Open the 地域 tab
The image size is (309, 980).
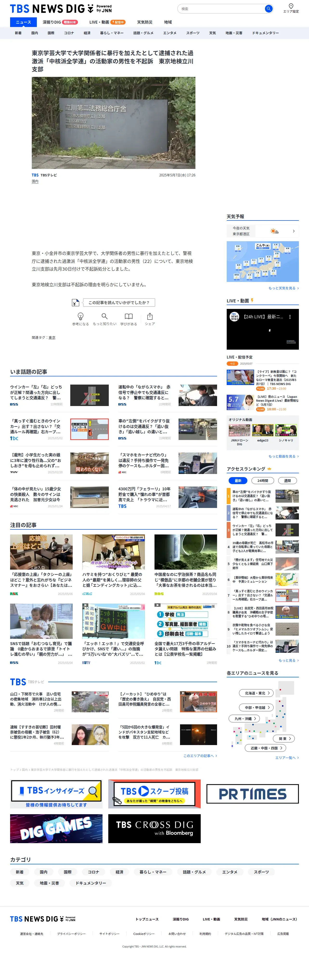(x=167, y=22)
